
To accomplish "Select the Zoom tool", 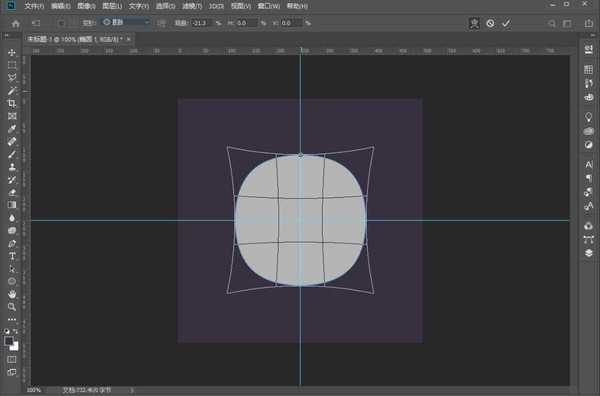I will click(x=12, y=307).
